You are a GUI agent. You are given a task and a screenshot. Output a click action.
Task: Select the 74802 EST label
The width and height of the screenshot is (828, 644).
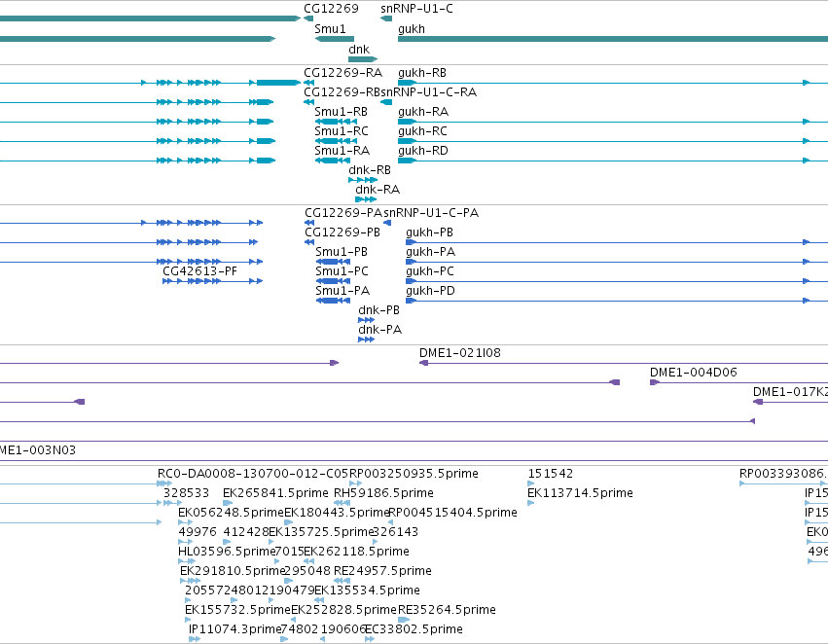click(x=300, y=629)
